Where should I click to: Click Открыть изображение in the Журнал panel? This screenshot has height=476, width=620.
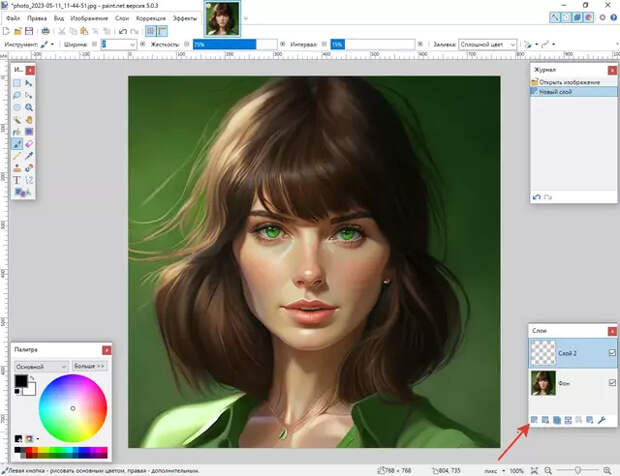pyautogui.click(x=573, y=82)
